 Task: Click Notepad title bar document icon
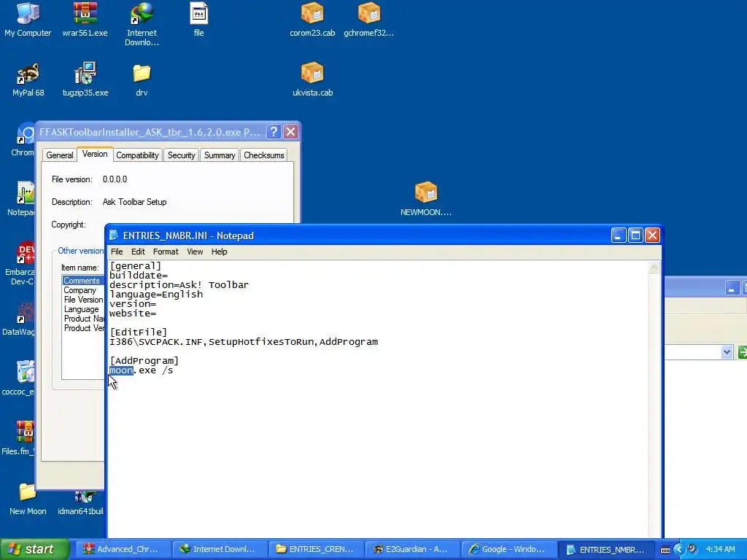[113, 236]
